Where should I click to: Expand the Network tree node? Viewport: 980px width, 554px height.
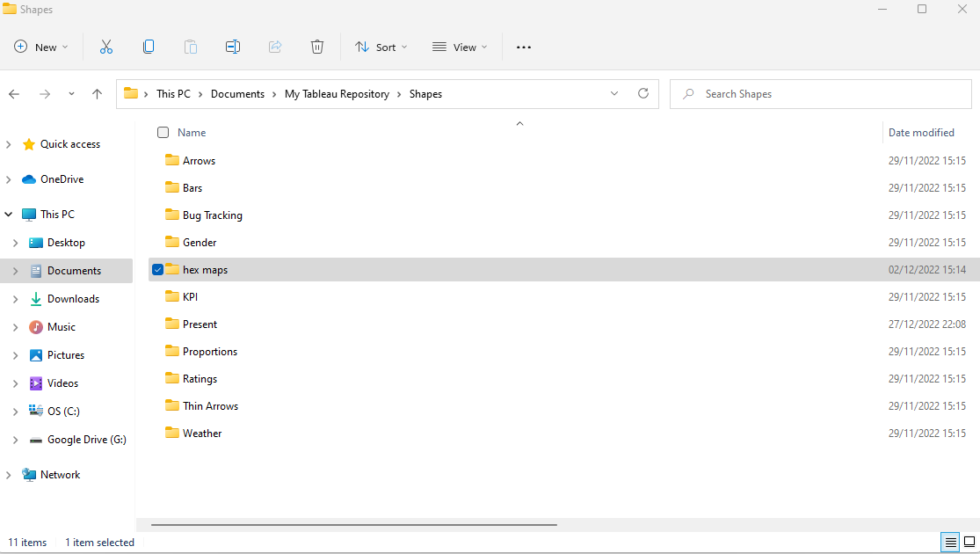pyautogui.click(x=8, y=475)
